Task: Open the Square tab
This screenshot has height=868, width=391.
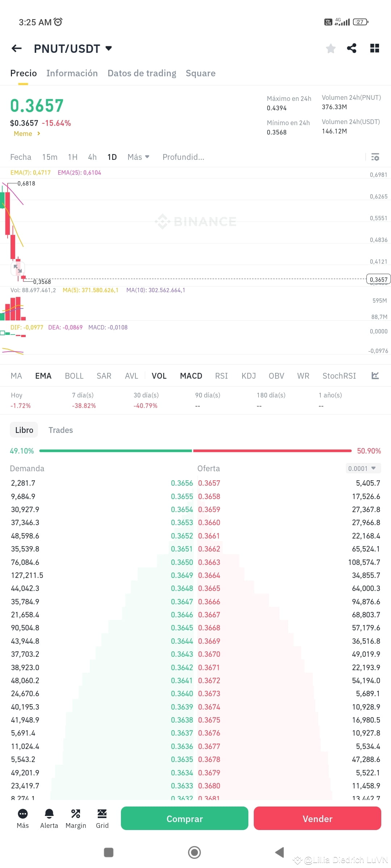Action: click(x=201, y=73)
